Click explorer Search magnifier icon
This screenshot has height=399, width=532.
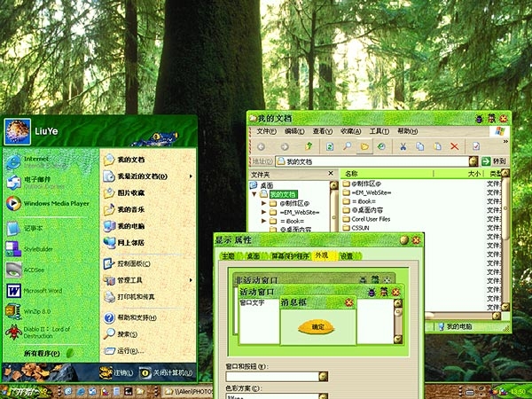click(347, 146)
